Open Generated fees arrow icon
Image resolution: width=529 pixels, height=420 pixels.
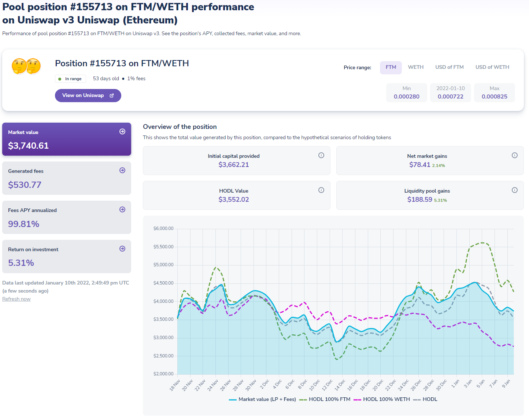click(x=122, y=170)
